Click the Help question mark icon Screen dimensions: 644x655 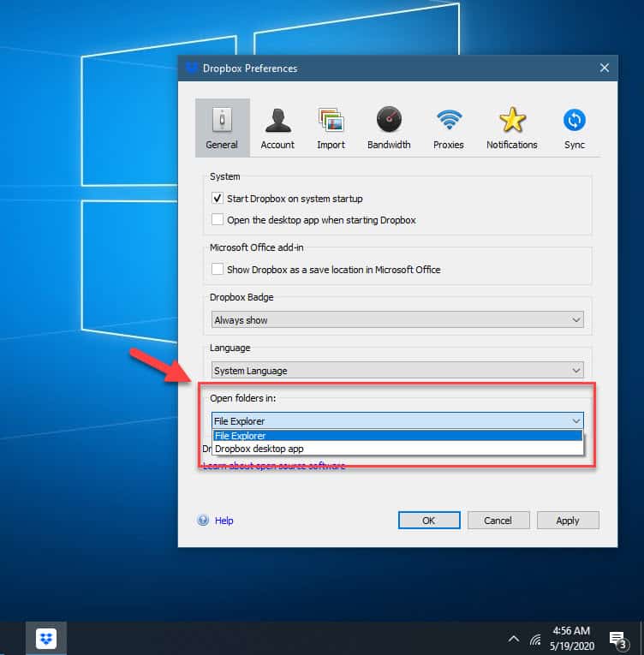pos(203,520)
